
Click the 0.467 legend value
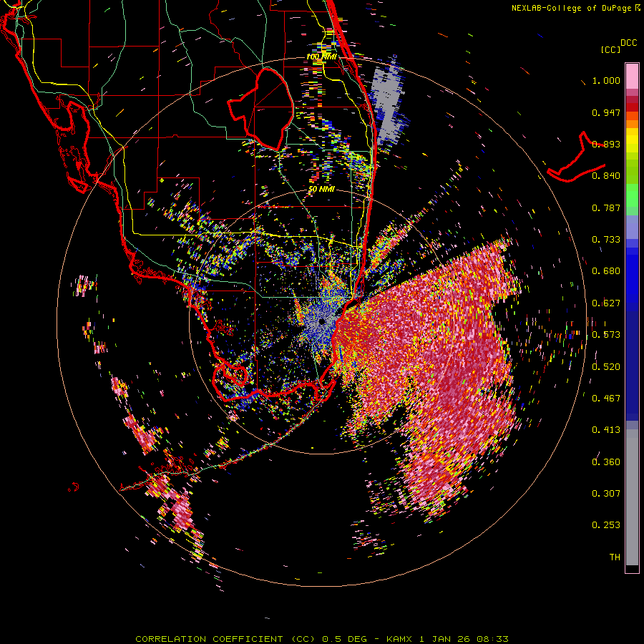click(606, 399)
